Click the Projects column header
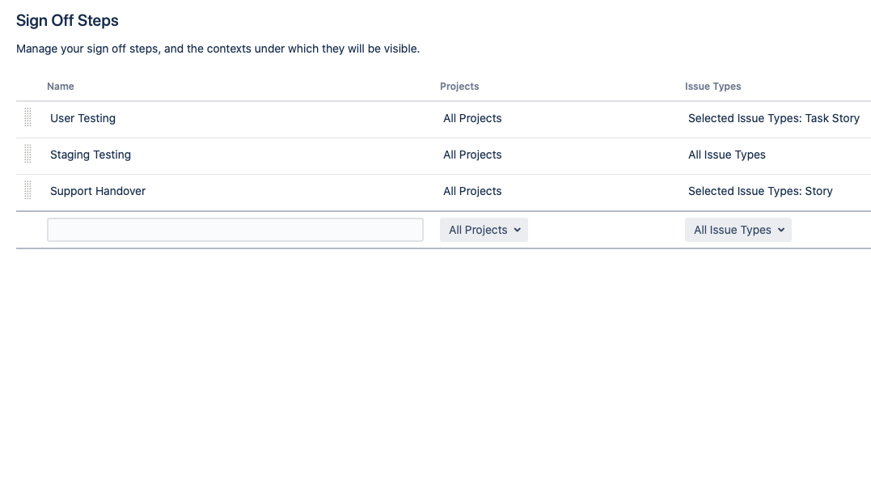The height and width of the screenshot is (496, 871). point(459,87)
